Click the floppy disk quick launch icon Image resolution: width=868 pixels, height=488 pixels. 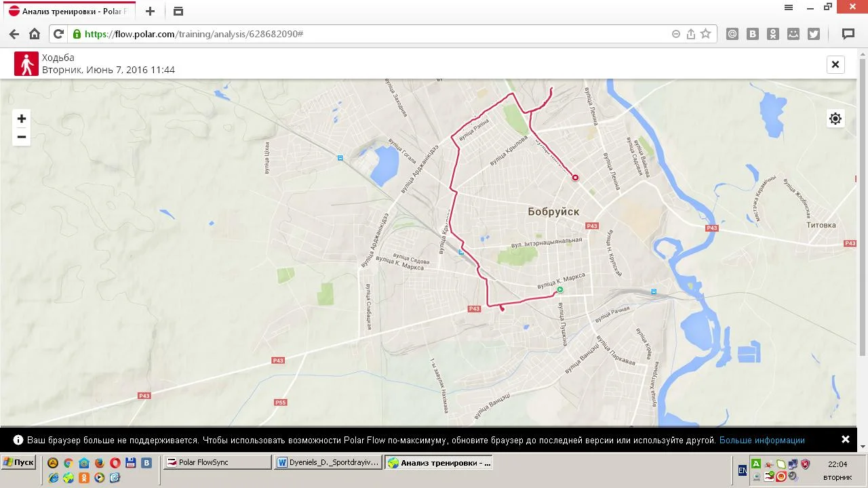(x=131, y=463)
